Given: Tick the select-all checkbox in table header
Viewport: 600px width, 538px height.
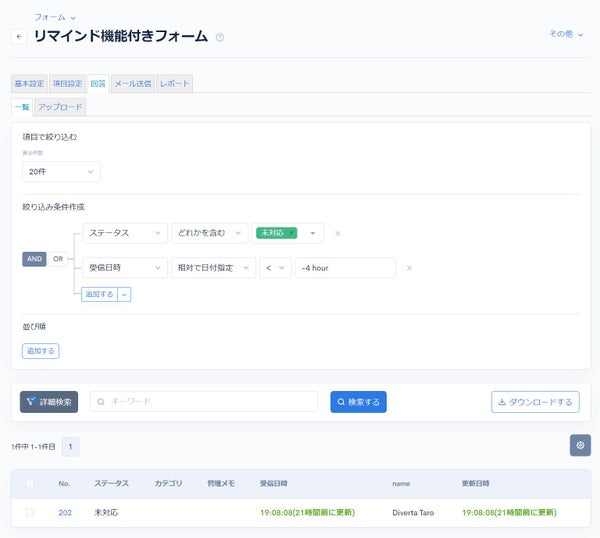Looking at the screenshot, I should click(x=30, y=483).
